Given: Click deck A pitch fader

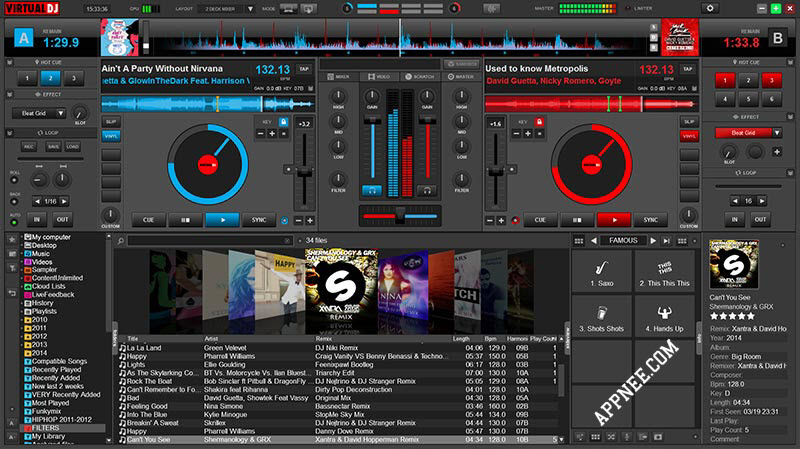Looking at the screenshot, I should click(304, 172).
